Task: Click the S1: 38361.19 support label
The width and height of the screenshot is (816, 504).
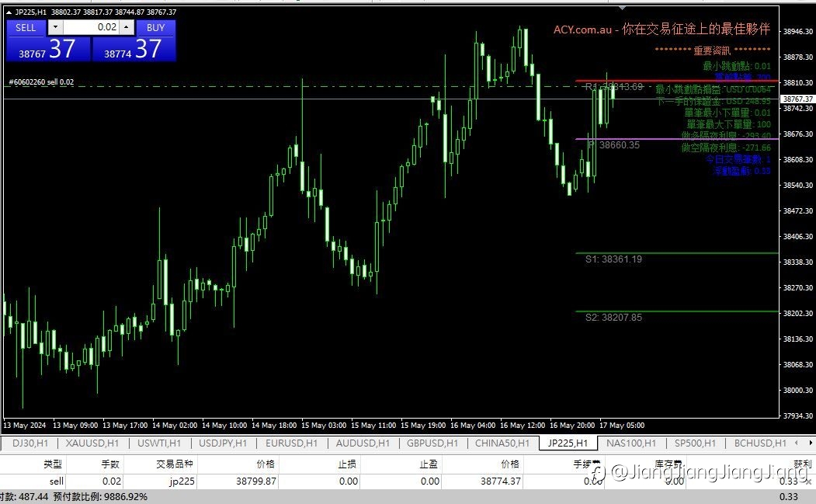Action: tap(613, 259)
